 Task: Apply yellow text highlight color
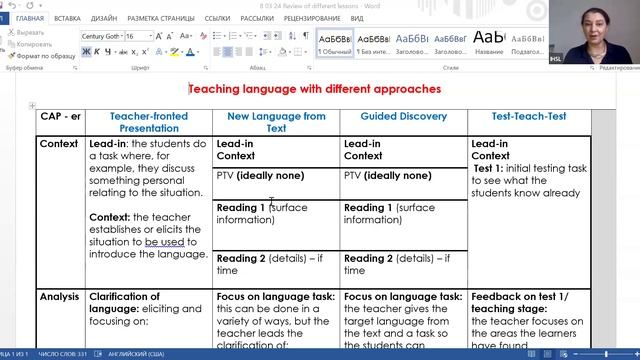point(175,52)
